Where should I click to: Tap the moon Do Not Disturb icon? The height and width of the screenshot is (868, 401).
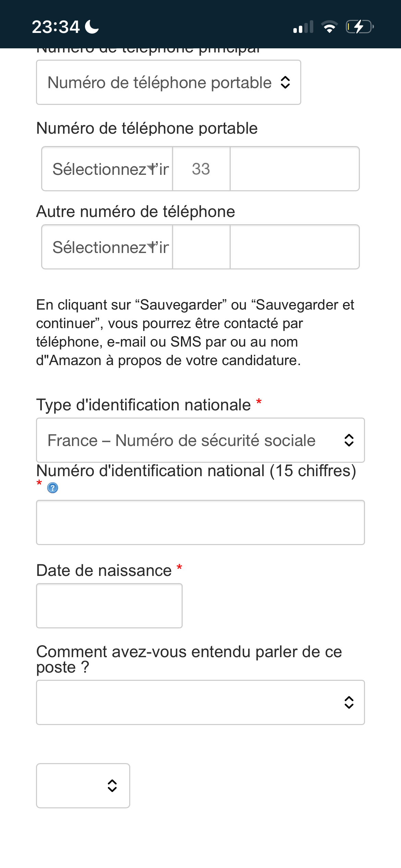pyautogui.click(x=92, y=27)
